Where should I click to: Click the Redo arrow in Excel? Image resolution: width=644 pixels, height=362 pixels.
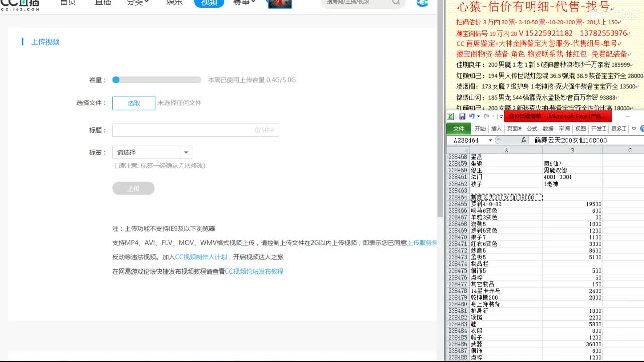click(x=486, y=116)
